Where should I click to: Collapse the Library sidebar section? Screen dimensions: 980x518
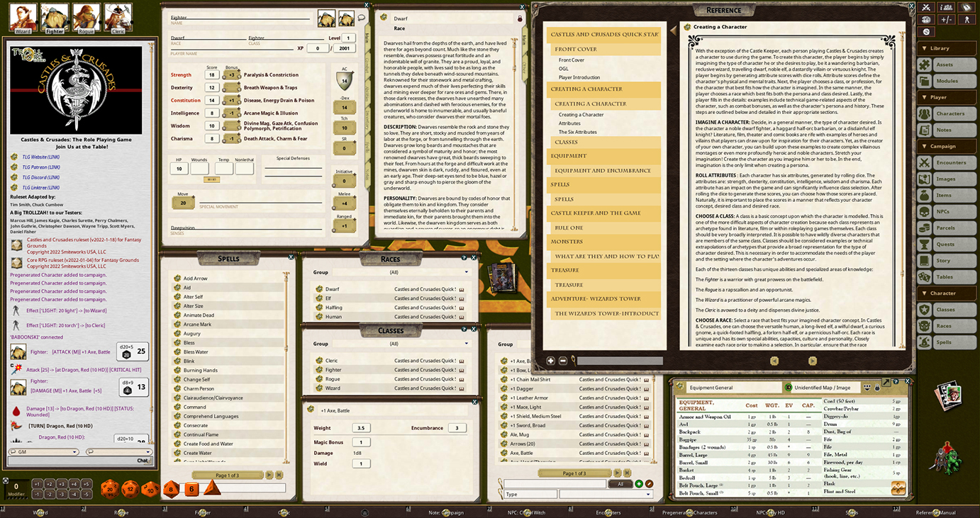click(945, 48)
